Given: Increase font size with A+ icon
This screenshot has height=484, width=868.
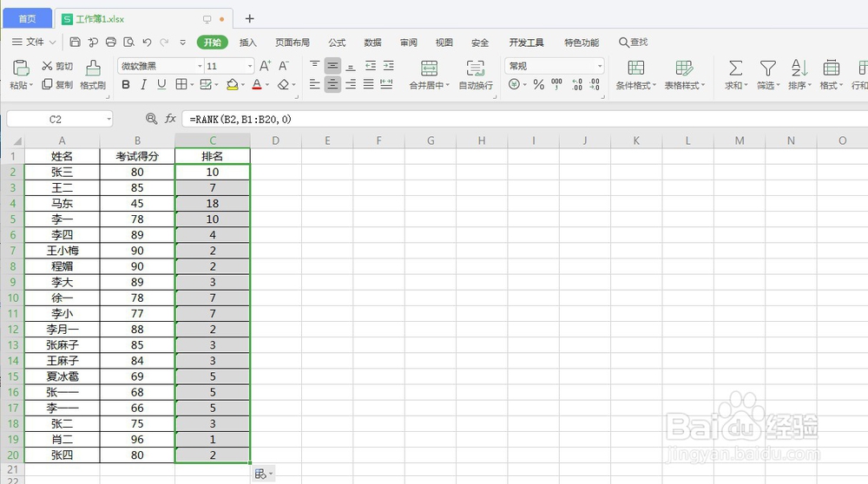Looking at the screenshot, I should click(x=265, y=66).
